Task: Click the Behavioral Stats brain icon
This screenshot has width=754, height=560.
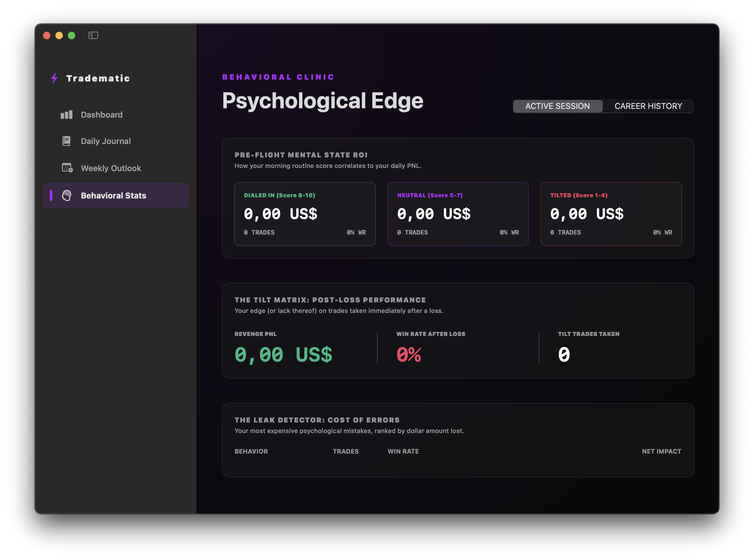Action: pyautogui.click(x=67, y=195)
